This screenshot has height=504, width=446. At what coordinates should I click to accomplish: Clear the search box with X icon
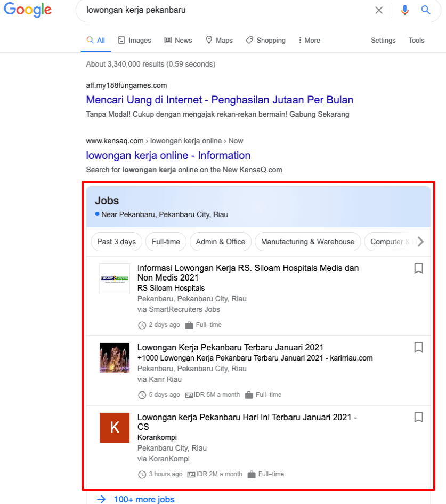point(379,10)
